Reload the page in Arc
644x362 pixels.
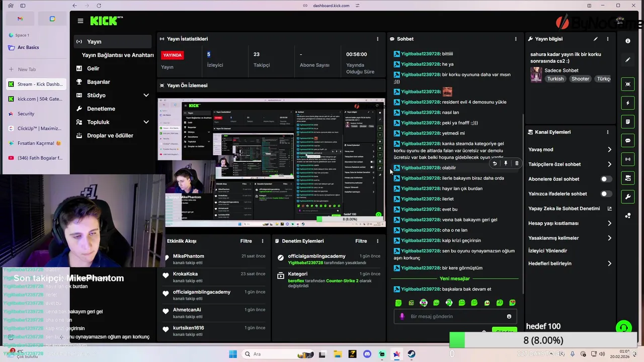[x=99, y=6]
